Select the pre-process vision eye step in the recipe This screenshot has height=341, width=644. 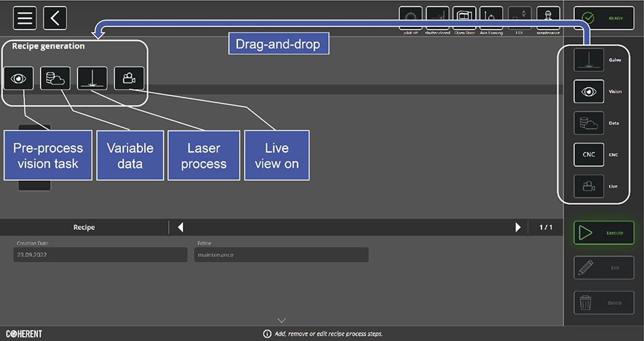[x=18, y=79]
